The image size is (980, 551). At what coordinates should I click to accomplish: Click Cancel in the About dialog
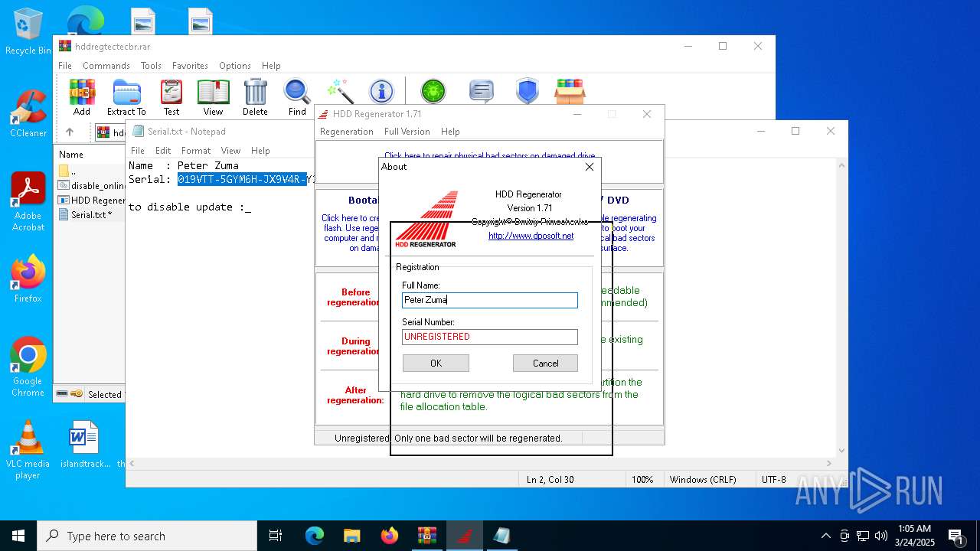point(545,364)
